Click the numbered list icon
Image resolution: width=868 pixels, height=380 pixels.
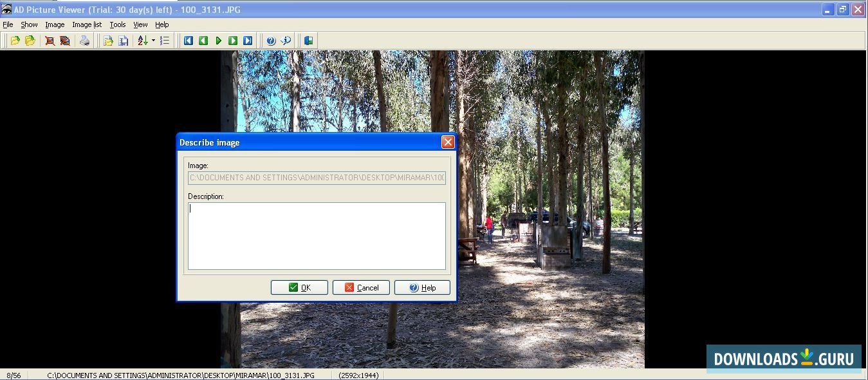tap(165, 41)
